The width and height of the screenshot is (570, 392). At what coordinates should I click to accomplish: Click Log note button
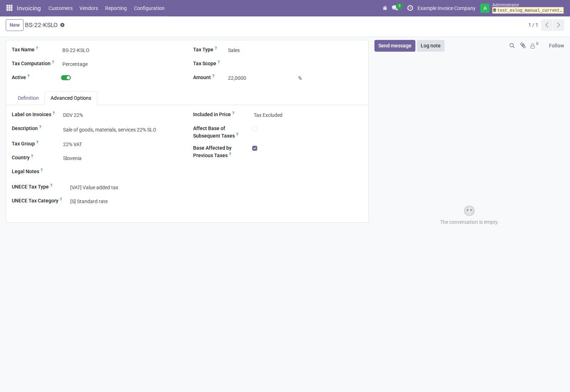[431, 46]
